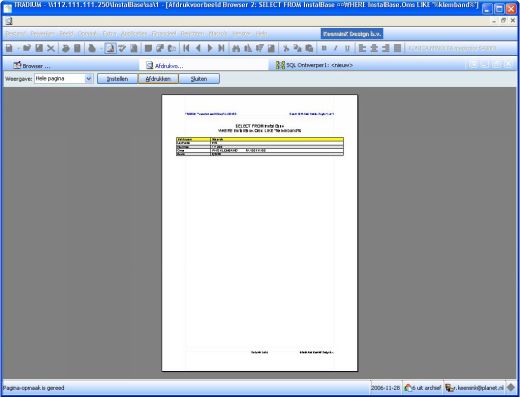This screenshot has height=397, width=520.
Task: Click the next record arrow icon
Action: (210, 48)
